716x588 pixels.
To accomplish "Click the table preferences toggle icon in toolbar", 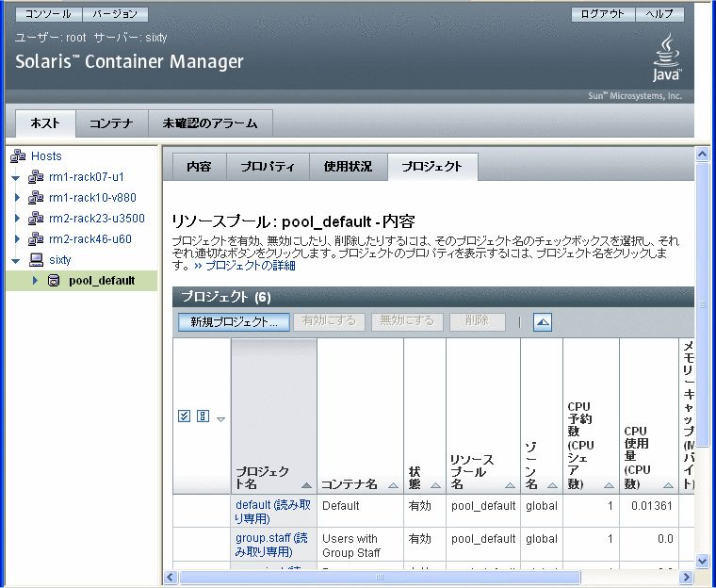I will click(542, 321).
